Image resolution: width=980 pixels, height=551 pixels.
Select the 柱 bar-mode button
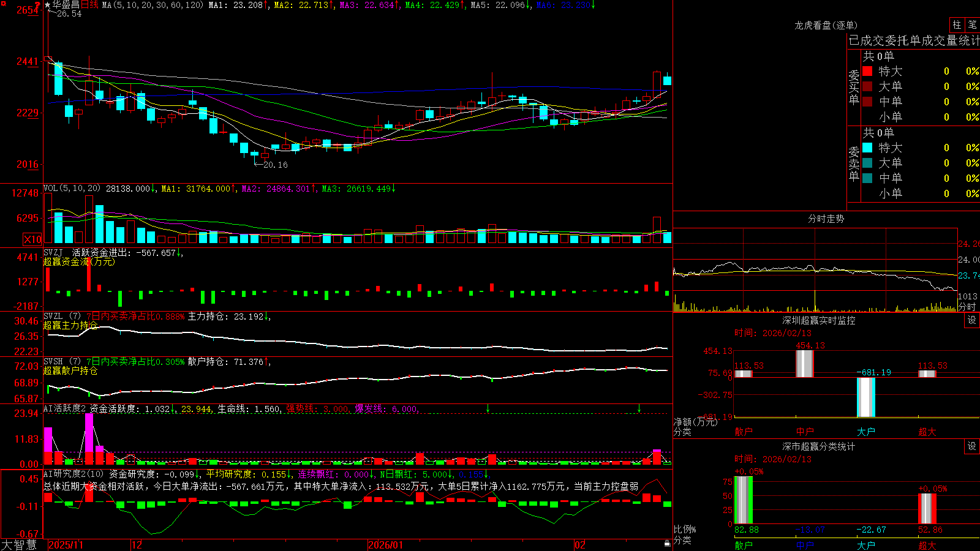click(957, 25)
